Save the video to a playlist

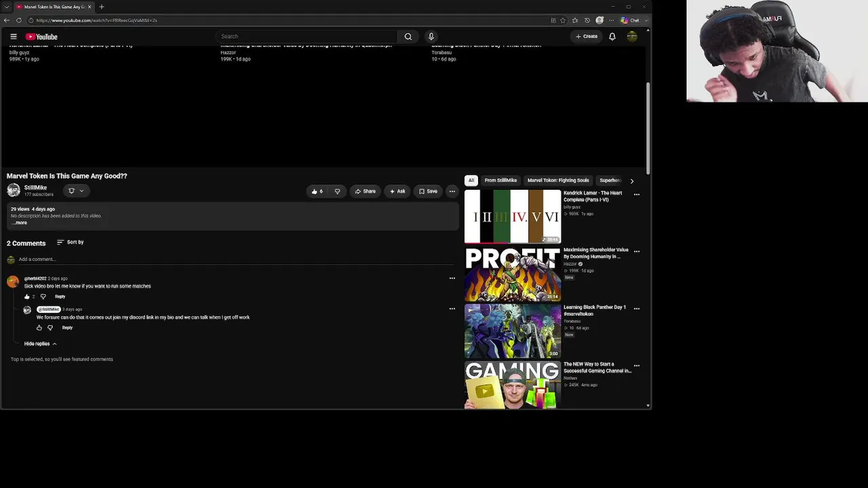pos(428,191)
